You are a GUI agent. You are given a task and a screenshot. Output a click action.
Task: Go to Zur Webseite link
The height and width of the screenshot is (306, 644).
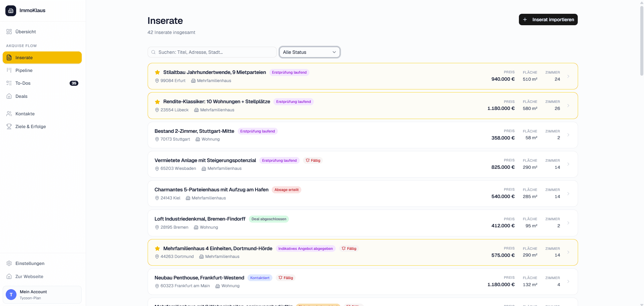point(42,276)
